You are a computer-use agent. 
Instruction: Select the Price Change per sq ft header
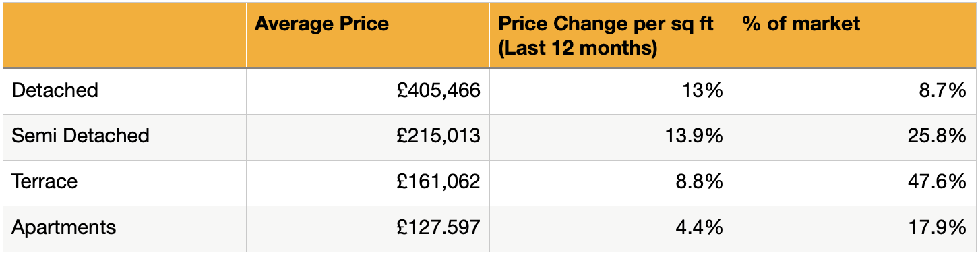click(x=611, y=35)
